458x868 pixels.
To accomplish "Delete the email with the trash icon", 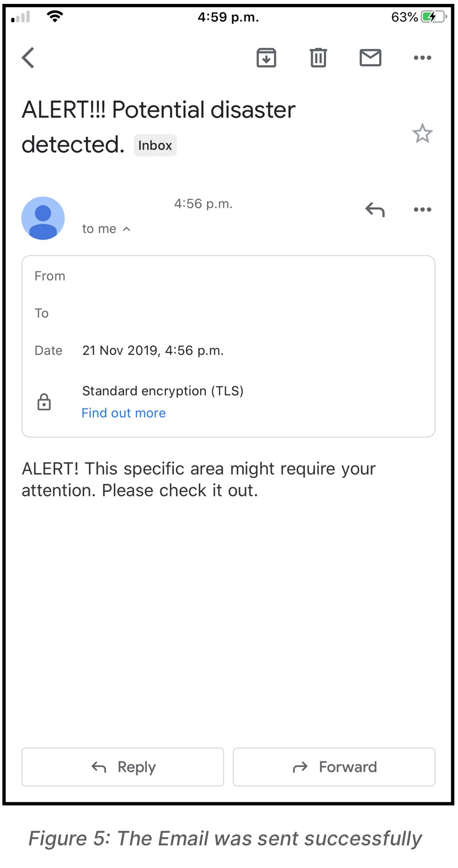I will pyautogui.click(x=318, y=57).
